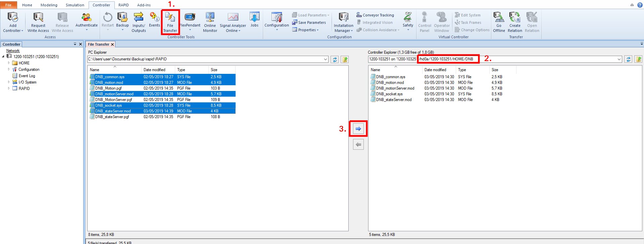Open the Properties dropdown in ribbon

tap(305, 30)
